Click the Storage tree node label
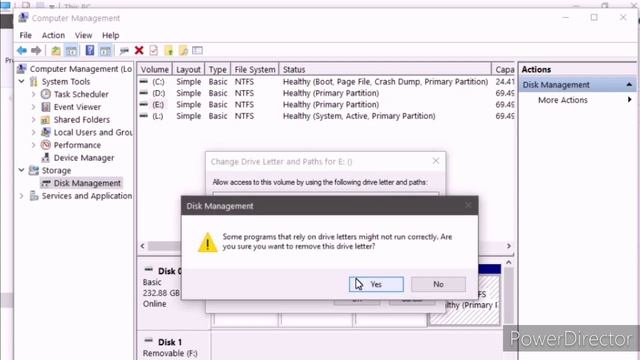This screenshot has width=640, height=360. tap(56, 170)
